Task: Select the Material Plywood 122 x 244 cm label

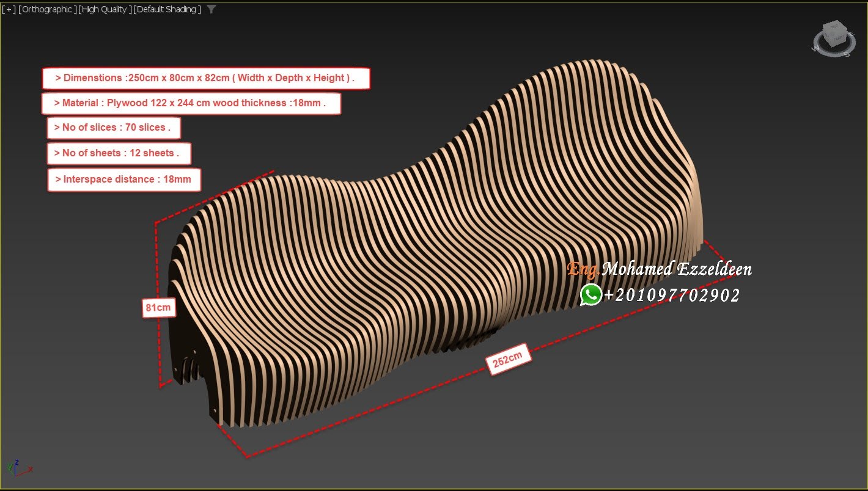Action: pyautogui.click(x=191, y=103)
